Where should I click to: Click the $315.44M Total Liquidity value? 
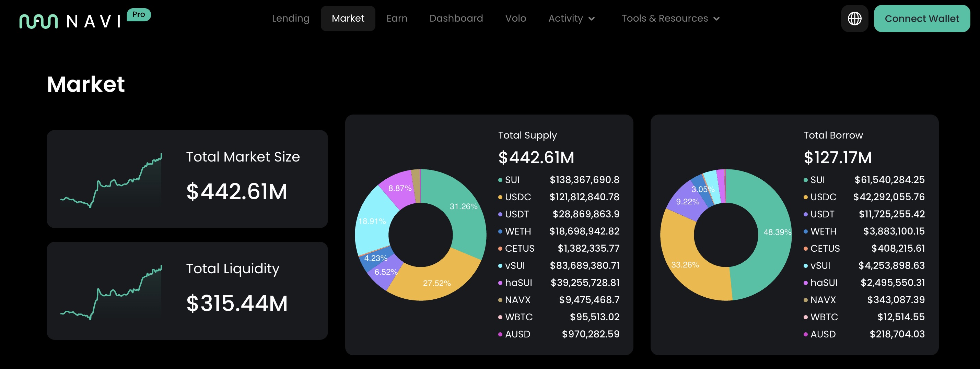click(237, 303)
